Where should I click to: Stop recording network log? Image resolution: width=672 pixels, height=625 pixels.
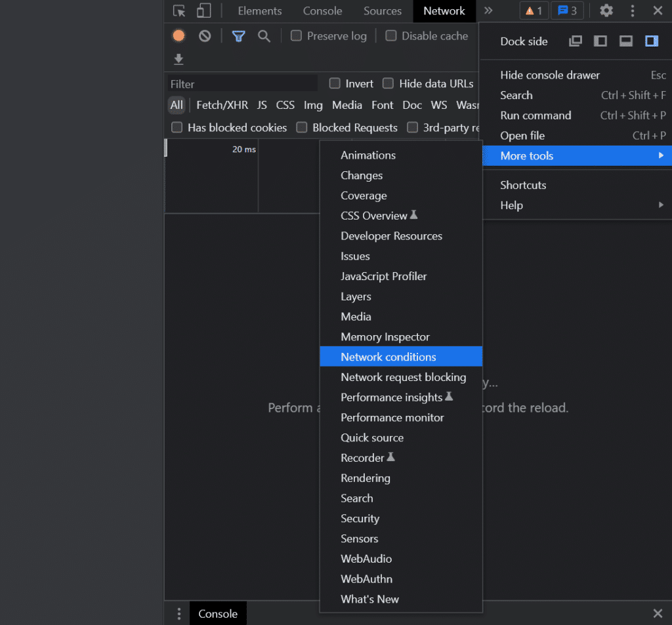point(178,36)
